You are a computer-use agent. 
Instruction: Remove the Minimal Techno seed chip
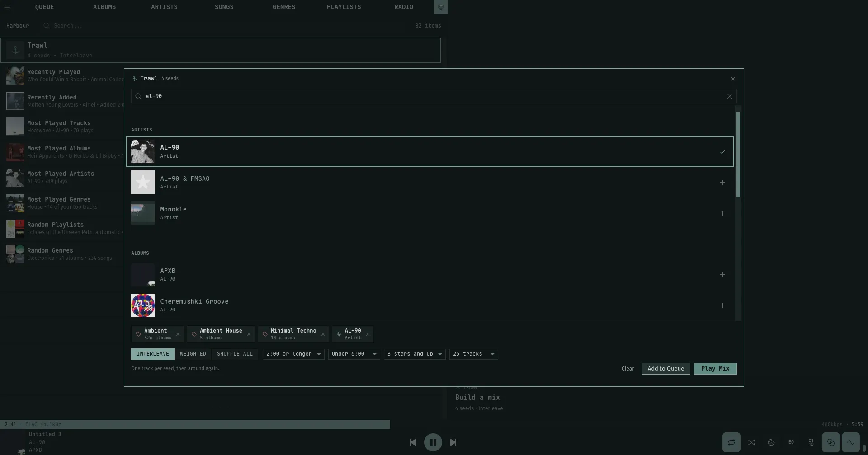point(323,334)
